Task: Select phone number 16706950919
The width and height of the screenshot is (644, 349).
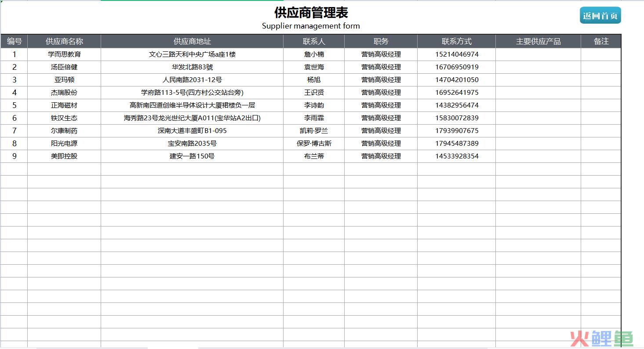Action: [x=457, y=67]
